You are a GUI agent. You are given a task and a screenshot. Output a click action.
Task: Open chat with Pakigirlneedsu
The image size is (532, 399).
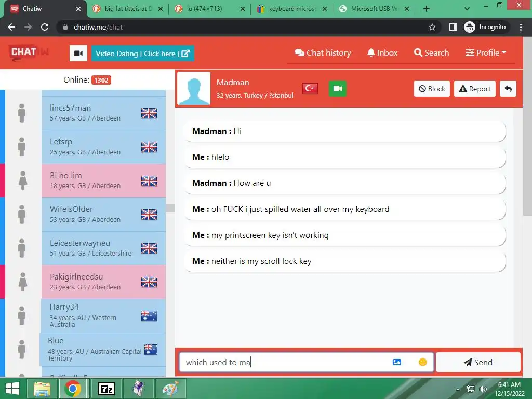(103, 282)
